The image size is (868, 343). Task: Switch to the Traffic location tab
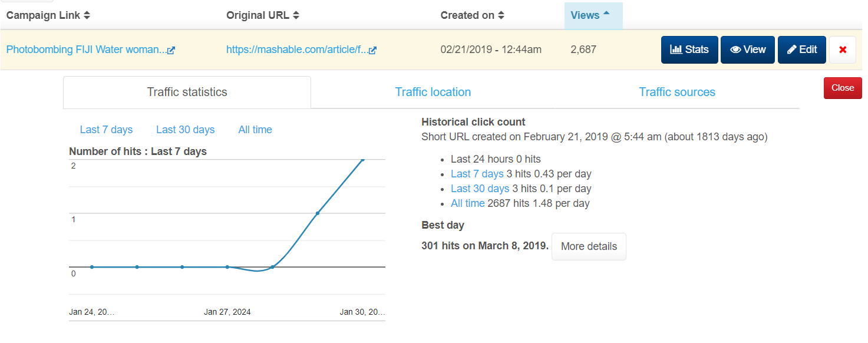click(x=433, y=92)
